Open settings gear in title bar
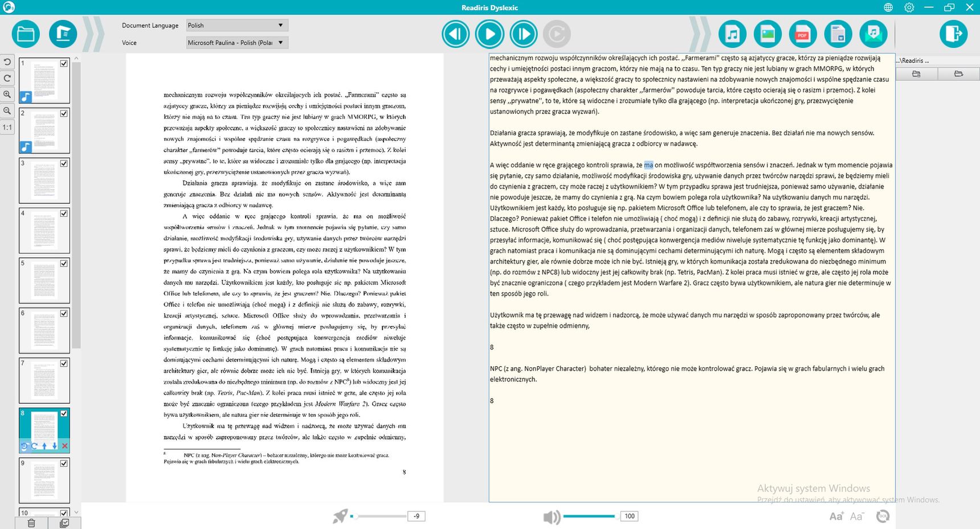The height and width of the screenshot is (529, 980). pyautogui.click(x=909, y=7)
